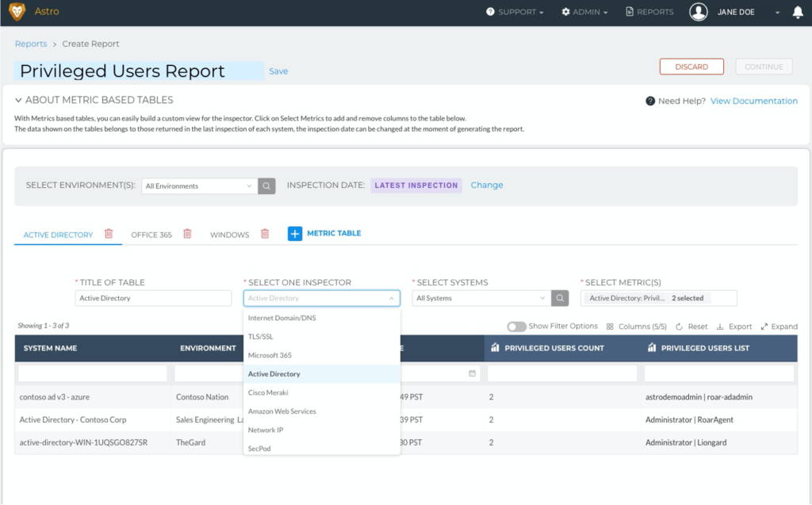Click the Privileged Users Count chart icon
Viewport: 812px width, 505px height.
click(x=495, y=347)
